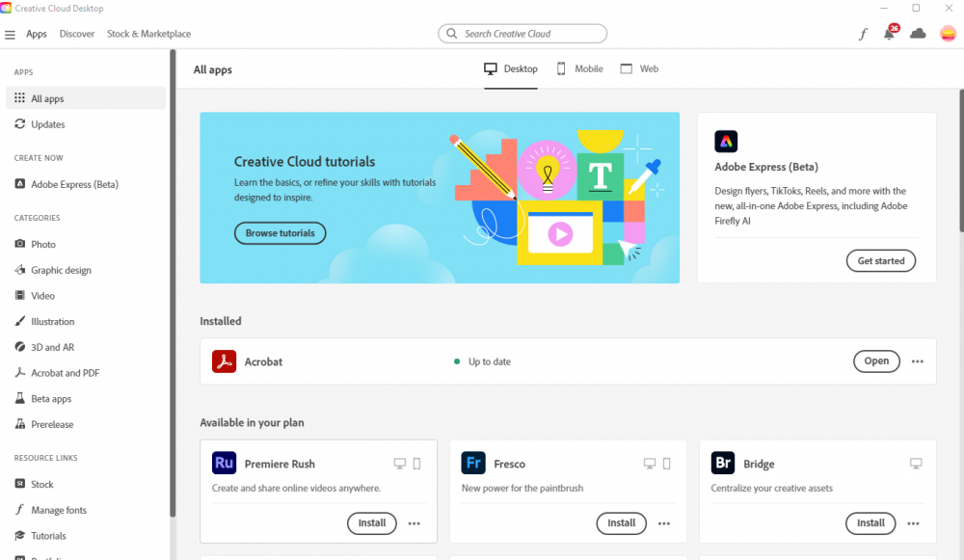Image resolution: width=964 pixels, height=560 pixels.
Task: Open the Stock resource link
Action: tap(86, 485)
